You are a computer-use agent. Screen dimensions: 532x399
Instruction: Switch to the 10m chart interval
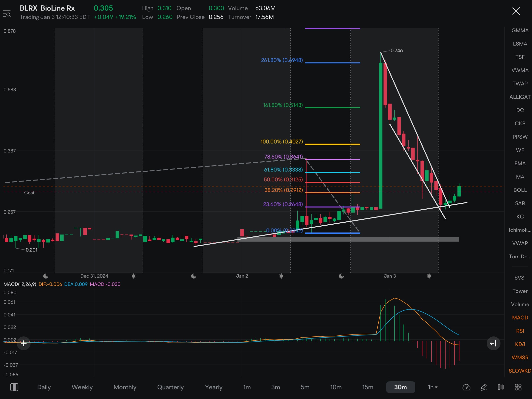(x=336, y=387)
